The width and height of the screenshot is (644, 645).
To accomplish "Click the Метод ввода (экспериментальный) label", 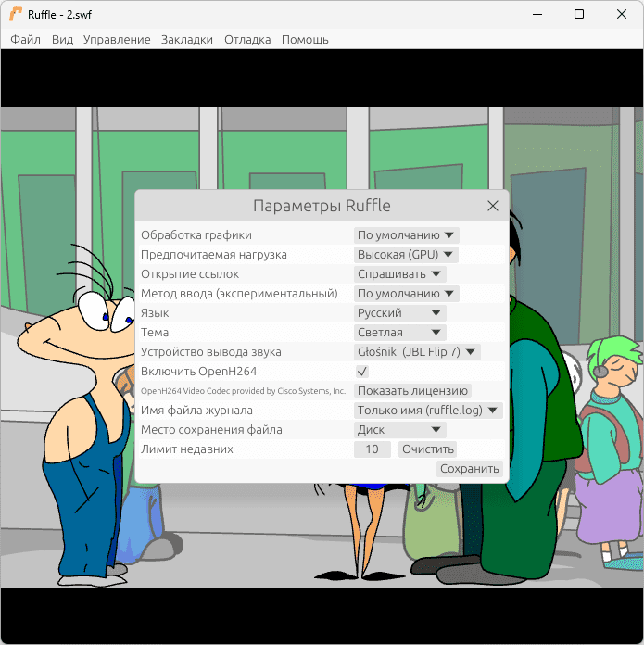I will coord(239,294).
